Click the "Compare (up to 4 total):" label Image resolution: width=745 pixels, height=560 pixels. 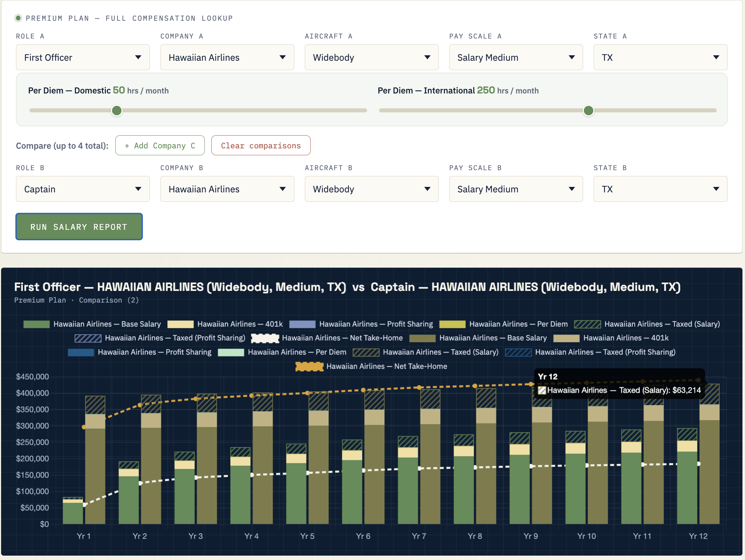(62, 146)
